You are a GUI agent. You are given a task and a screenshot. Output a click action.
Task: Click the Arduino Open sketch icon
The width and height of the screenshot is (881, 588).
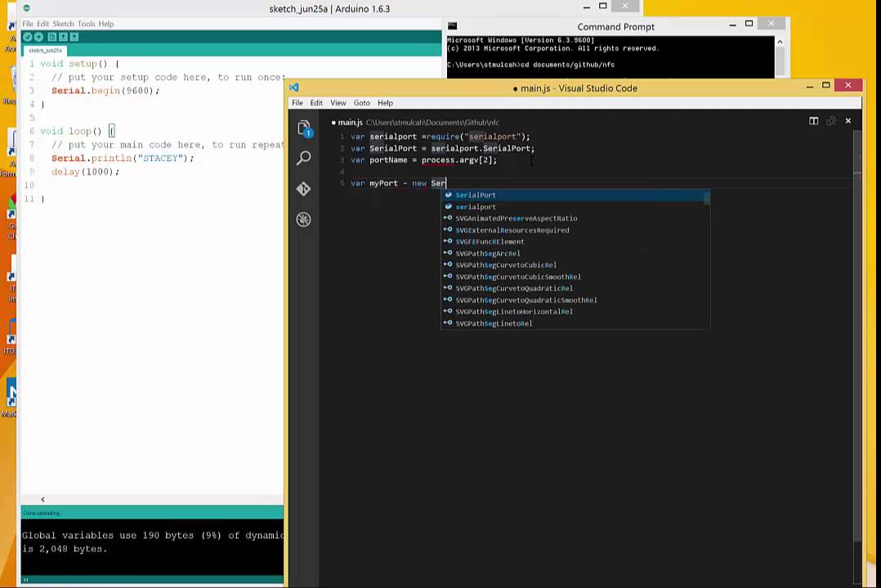click(x=63, y=37)
